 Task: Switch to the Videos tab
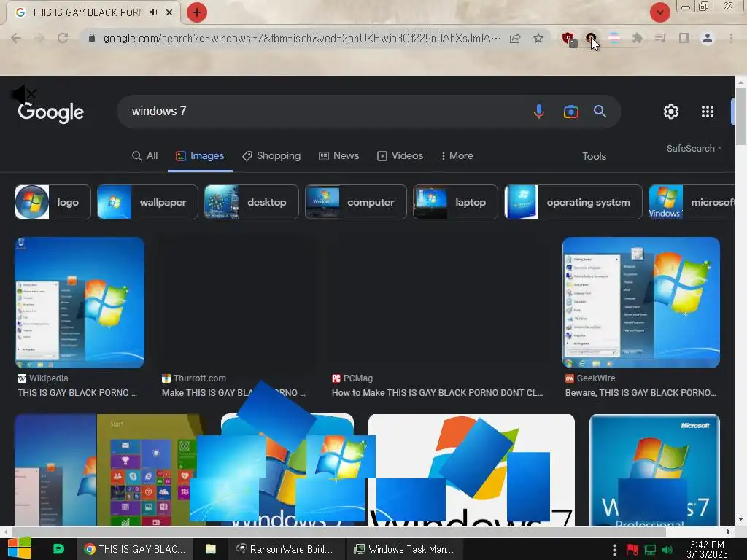coord(400,156)
